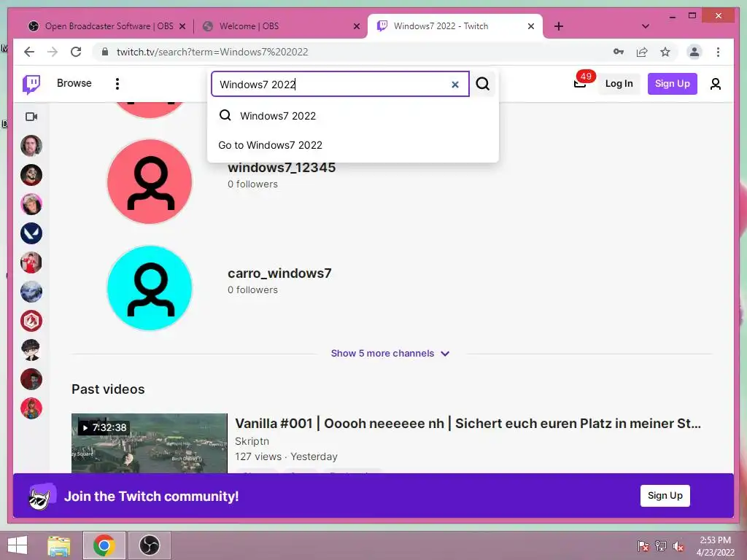This screenshot has height=560, width=747.
Task: Open the three-dot menu next to Browse
Action: click(x=117, y=84)
